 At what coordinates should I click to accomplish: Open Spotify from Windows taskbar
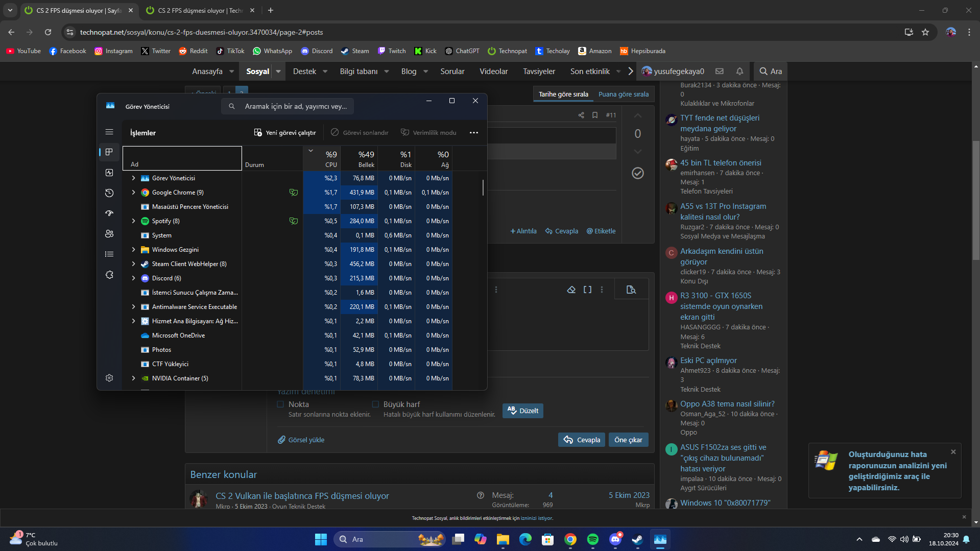tap(593, 539)
